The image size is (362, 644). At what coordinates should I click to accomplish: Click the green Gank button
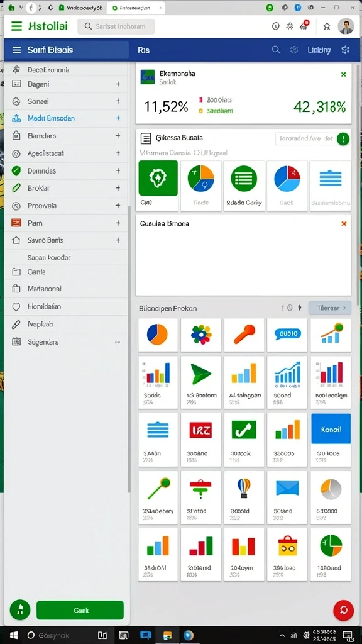80,610
